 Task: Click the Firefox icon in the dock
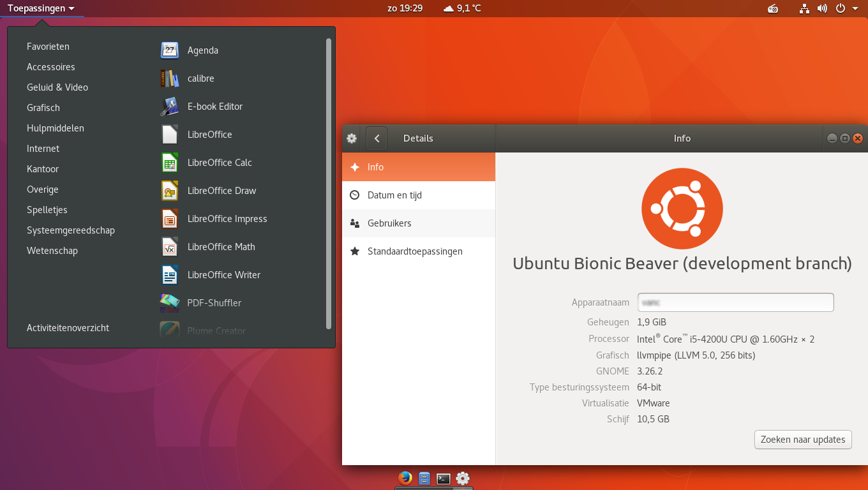point(405,478)
